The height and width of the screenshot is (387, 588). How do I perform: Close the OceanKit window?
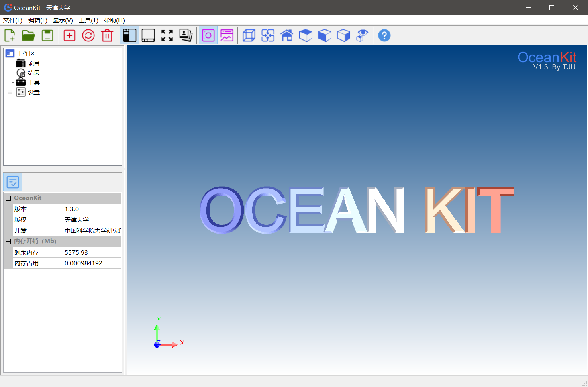[x=576, y=8]
